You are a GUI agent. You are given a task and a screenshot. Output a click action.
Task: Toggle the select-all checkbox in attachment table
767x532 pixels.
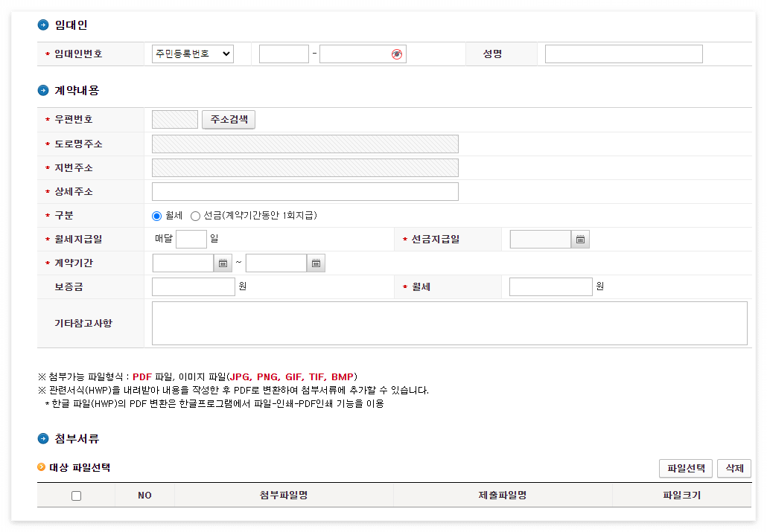[76, 495]
